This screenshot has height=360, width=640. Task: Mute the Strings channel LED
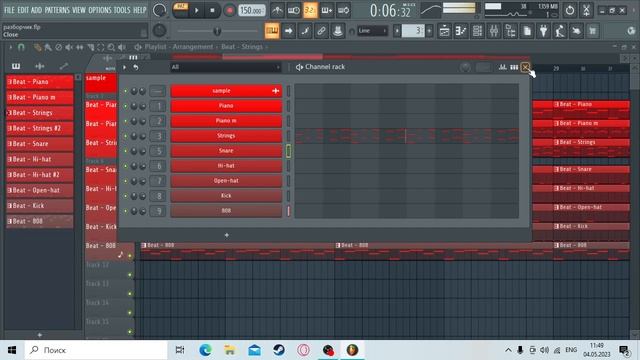tap(126, 136)
